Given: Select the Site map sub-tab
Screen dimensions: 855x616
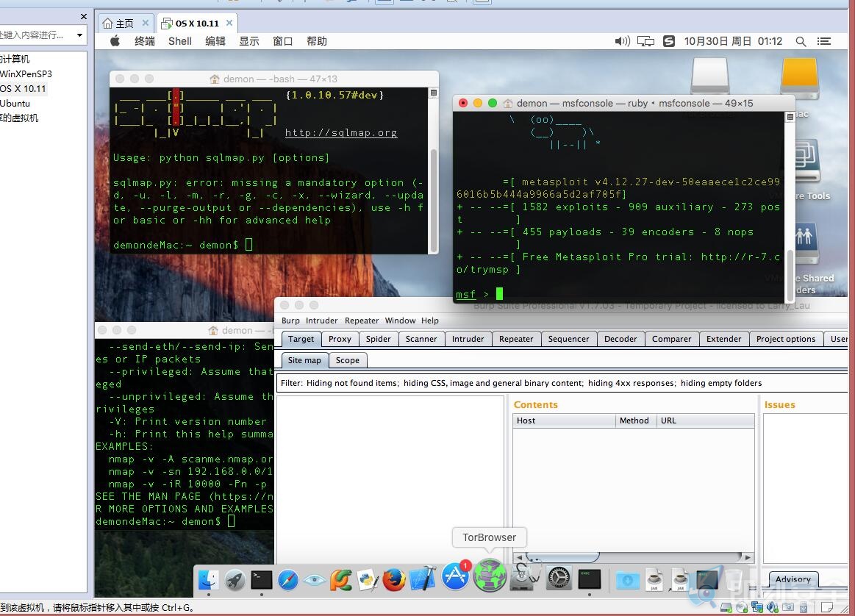Looking at the screenshot, I should (x=304, y=360).
